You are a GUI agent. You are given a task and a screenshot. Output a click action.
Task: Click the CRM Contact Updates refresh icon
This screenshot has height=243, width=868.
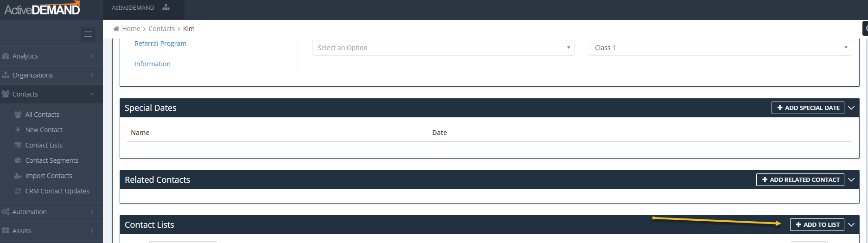point(18,191)
